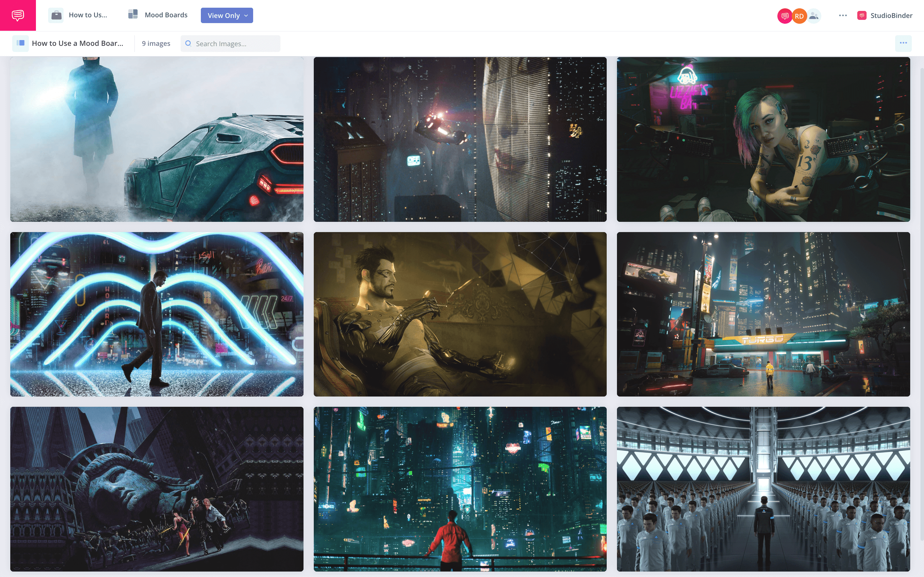
Task: Click the StudioBinder logo icon
Action: click(861, 15)
